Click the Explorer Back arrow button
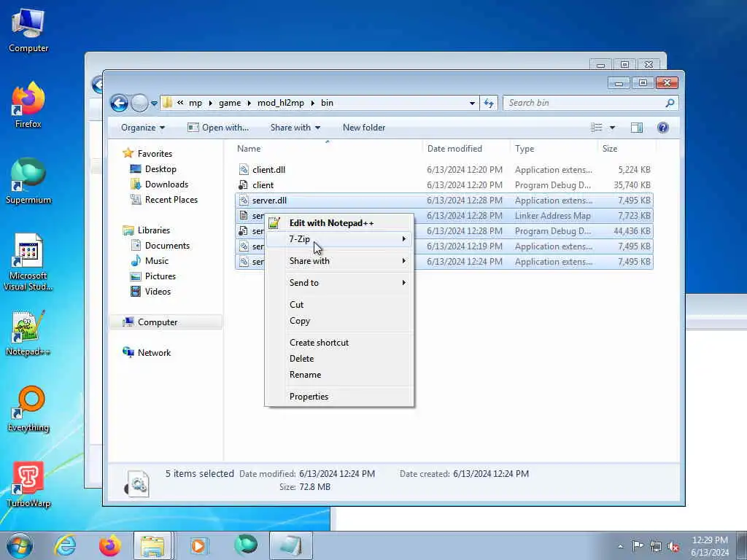Image resolution: width=747 pixels, height=560 pixels. pos(119,103)
